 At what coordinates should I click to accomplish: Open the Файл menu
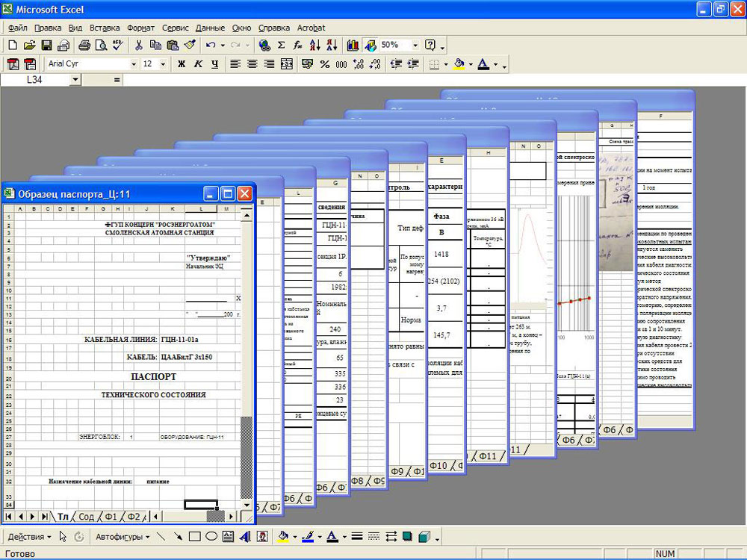tap(18, 28)
